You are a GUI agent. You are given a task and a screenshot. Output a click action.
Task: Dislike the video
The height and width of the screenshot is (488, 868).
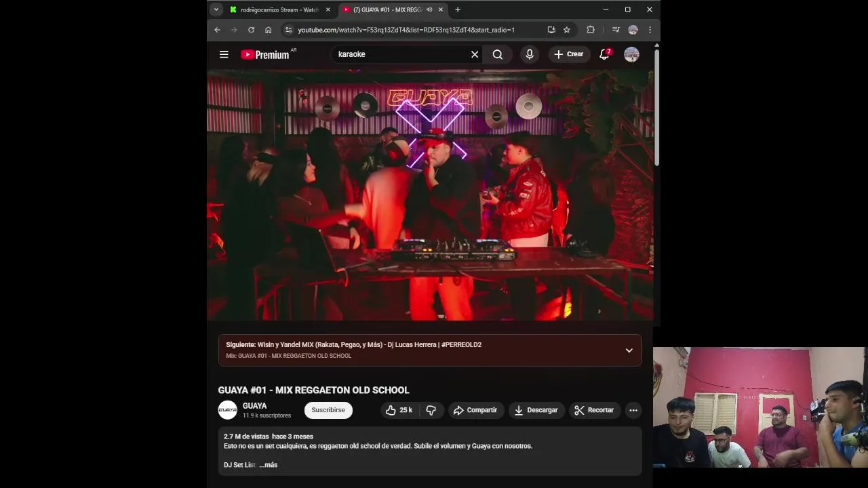tap(431, 410)
